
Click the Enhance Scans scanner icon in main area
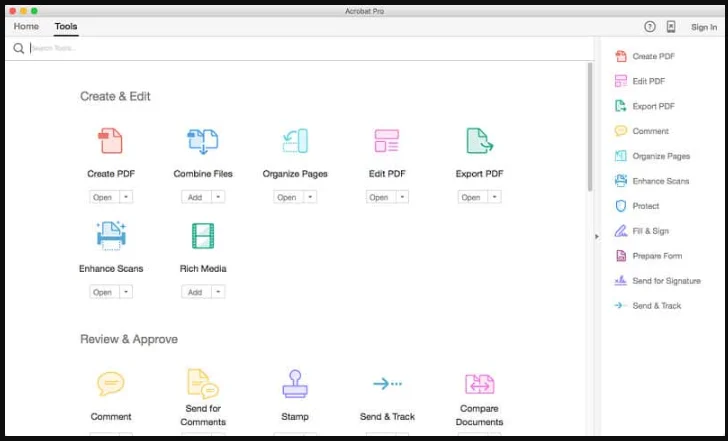click(111, 236)
